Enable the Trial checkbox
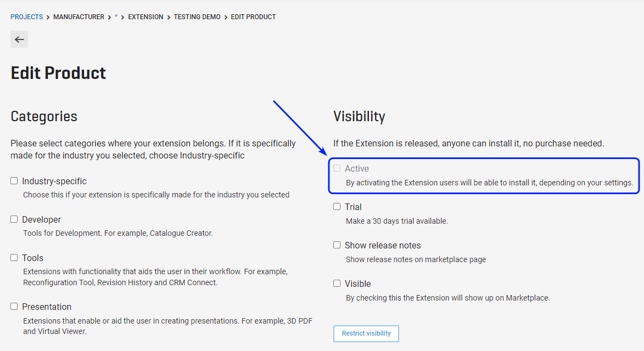644x351 pixels. coord(337,207)
